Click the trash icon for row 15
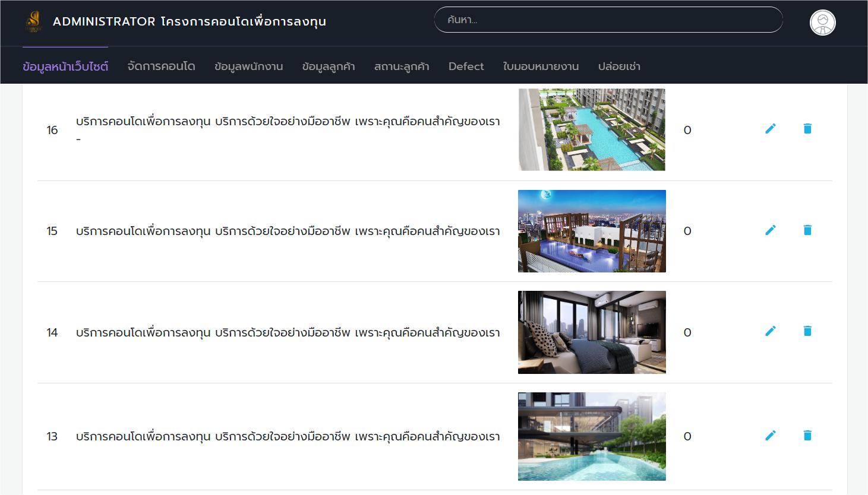Viewport: 868px width, 495px height. click(807, 230)
